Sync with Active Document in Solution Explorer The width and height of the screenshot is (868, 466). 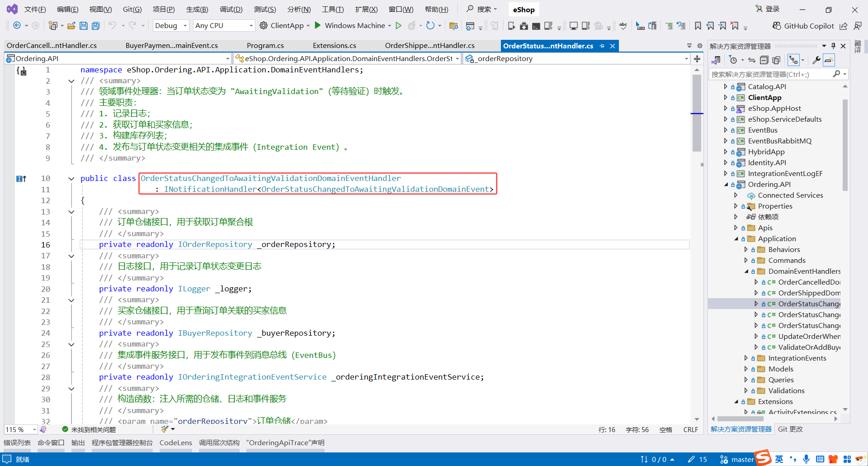pos(752,60)
